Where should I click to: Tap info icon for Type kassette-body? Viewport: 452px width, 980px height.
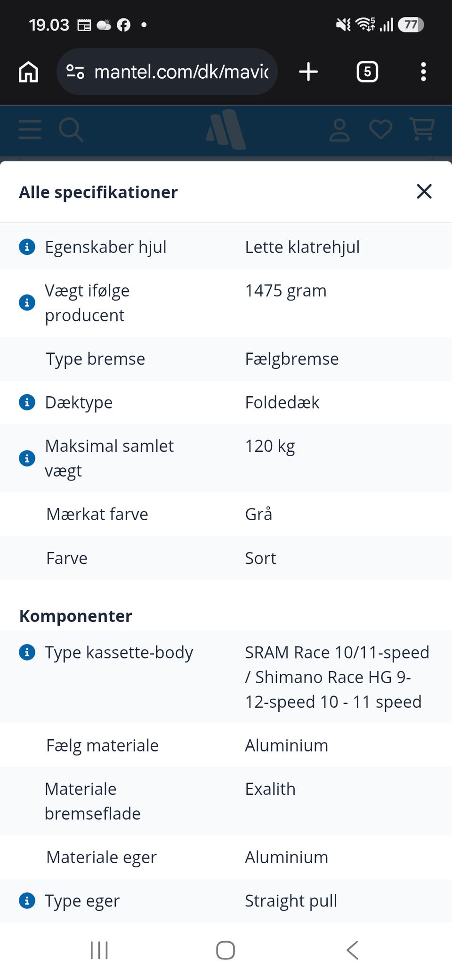point(27,653)
